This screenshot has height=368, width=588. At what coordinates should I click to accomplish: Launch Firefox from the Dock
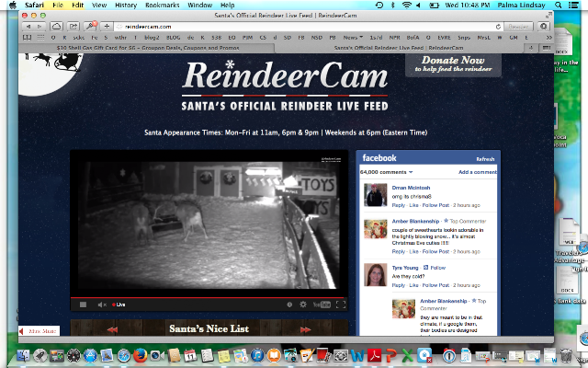140,355
